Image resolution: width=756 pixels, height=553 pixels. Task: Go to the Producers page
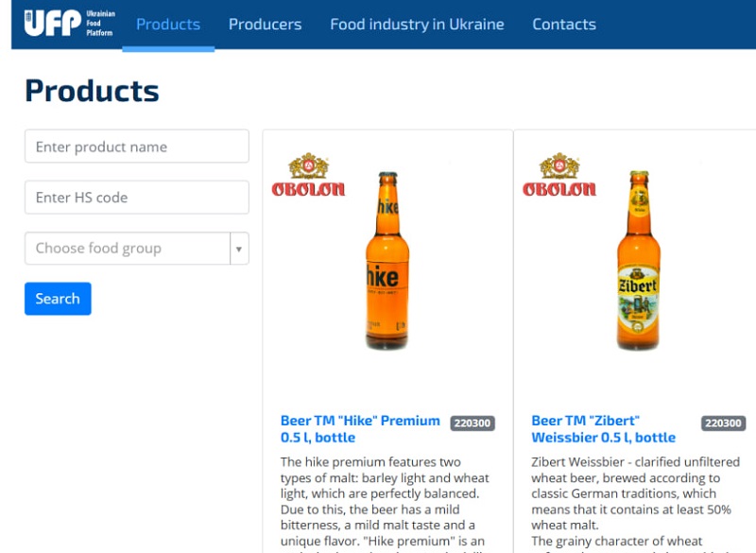click(265, 25)
